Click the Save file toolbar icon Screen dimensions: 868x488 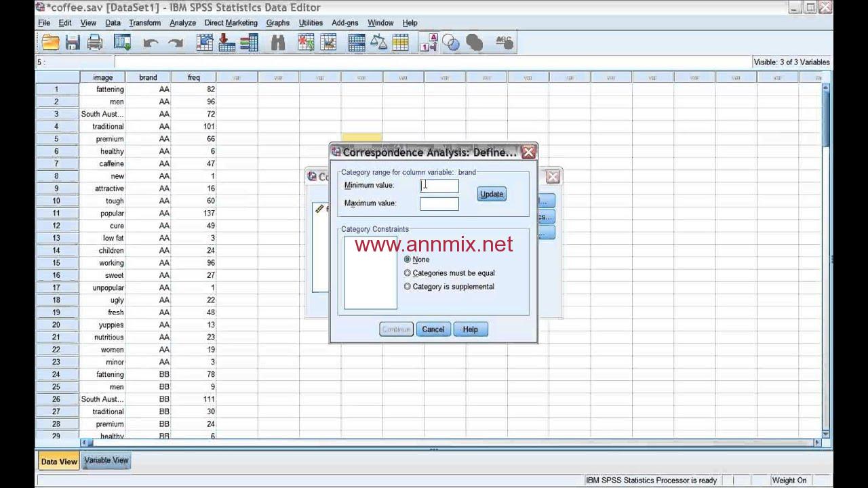coord(73,43)
